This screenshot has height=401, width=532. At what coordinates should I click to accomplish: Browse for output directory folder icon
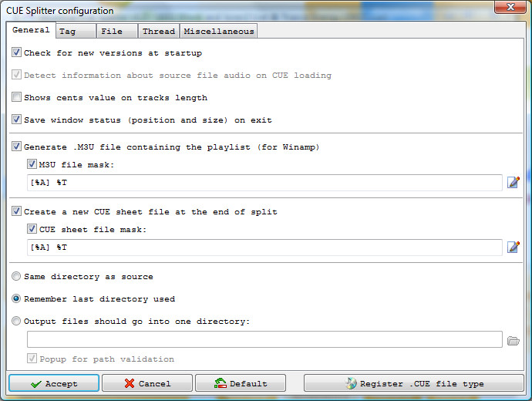click(513, 341)
